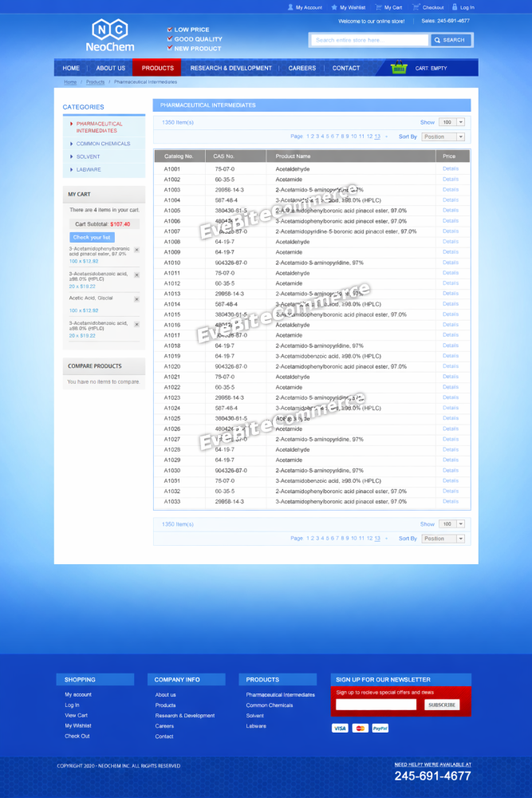532x798 pixels.
Task: Expand the Common Chemicals category
Action: point(103,144)
